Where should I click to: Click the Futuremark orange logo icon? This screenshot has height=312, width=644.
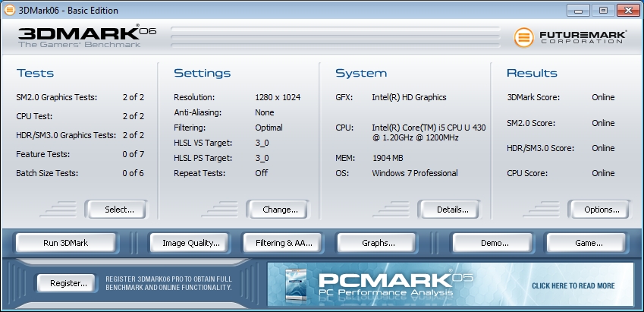point(523,37)
